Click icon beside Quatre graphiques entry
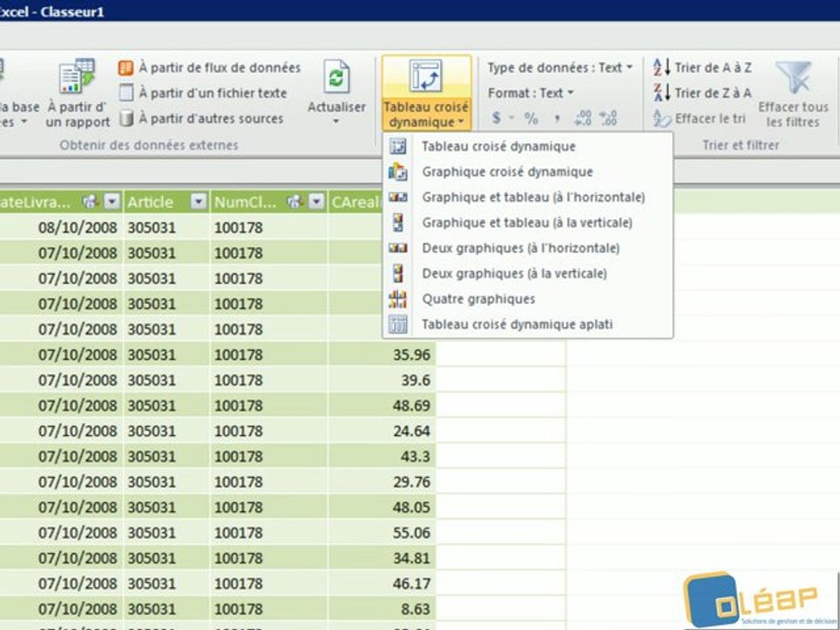840x630 pixels. point(397,299)
